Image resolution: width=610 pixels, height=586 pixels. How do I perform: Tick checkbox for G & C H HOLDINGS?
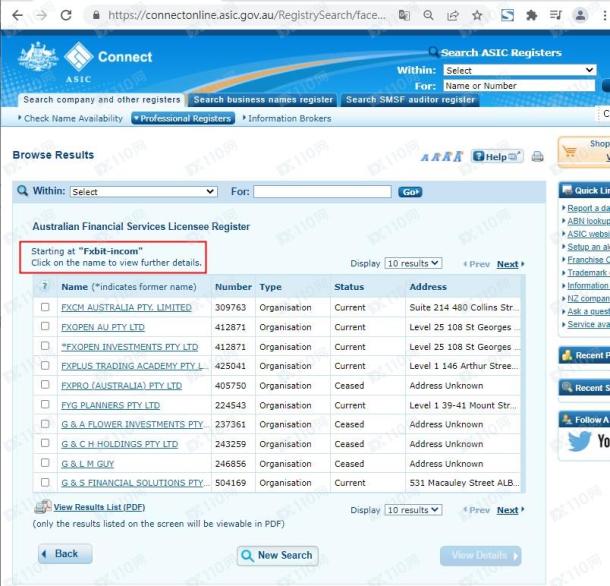pyautogui.click(x=45, y=443)
